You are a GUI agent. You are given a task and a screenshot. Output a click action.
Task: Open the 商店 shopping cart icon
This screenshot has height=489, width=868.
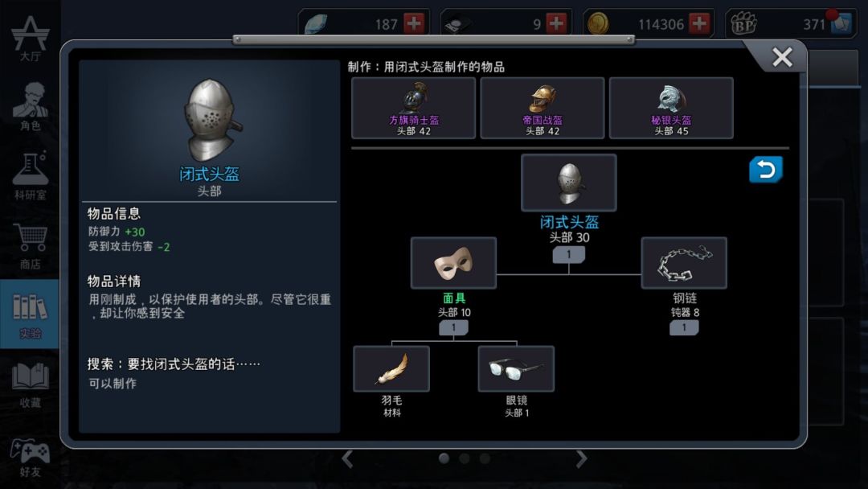[x=30, y=244]
